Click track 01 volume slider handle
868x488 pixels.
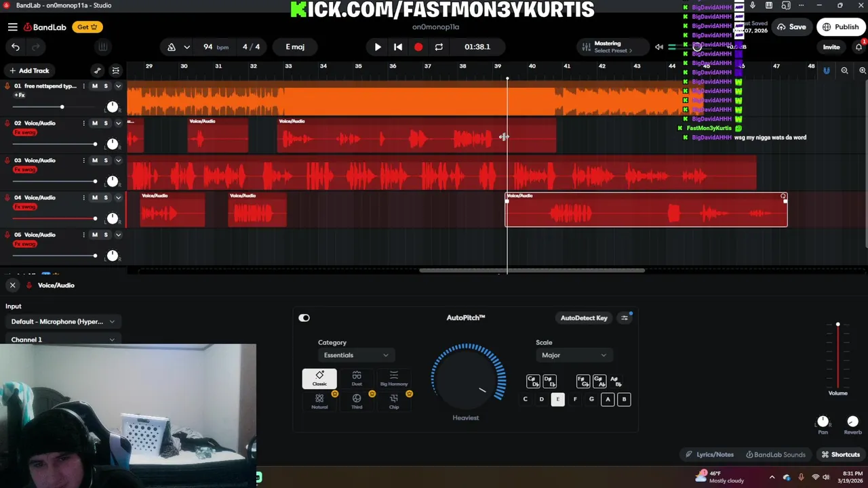[x=62, y=107]
